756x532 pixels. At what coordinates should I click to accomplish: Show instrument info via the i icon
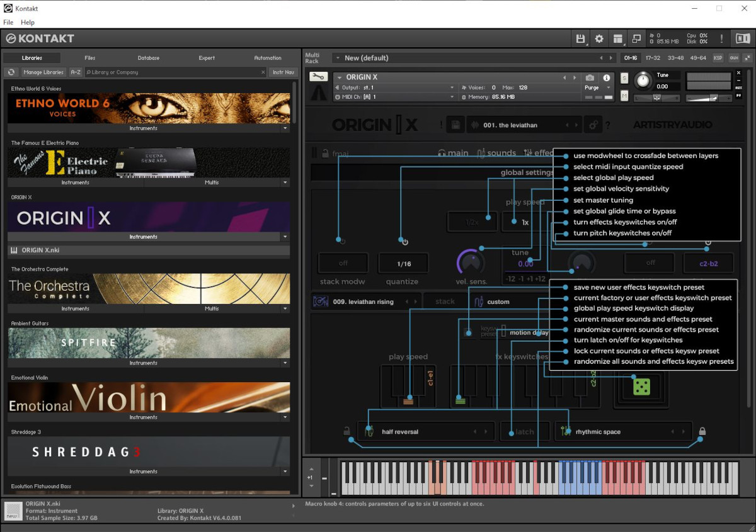tap(607, 78)
